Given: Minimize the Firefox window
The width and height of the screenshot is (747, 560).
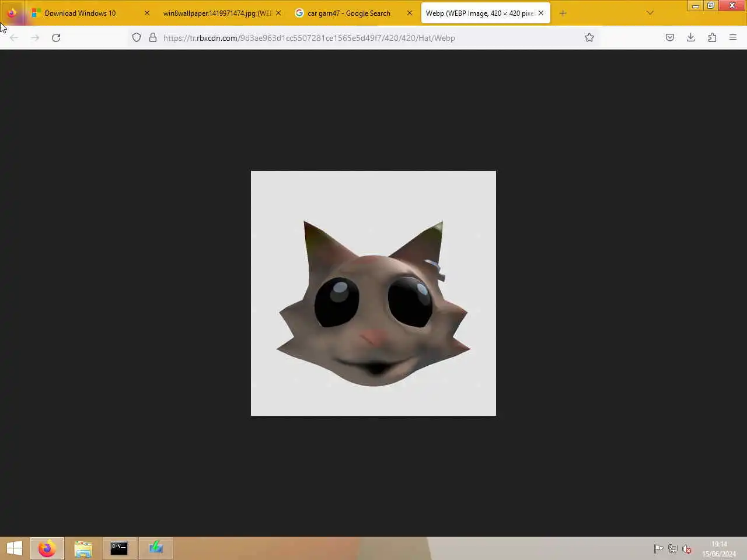Looking at the screenshot, I should (695, 5).
